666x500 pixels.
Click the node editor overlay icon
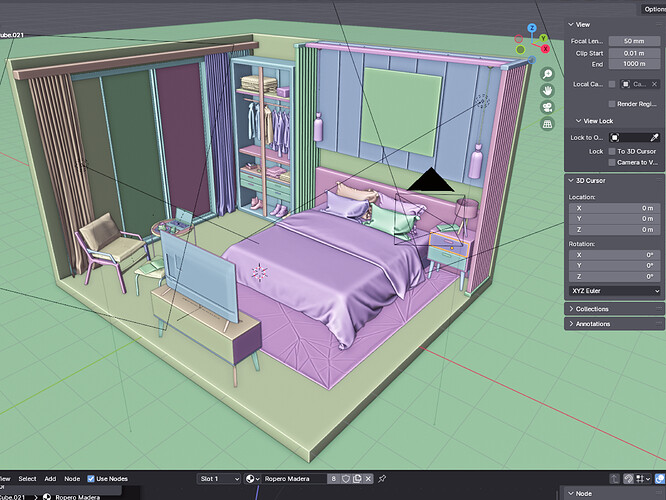pos(660,479)
